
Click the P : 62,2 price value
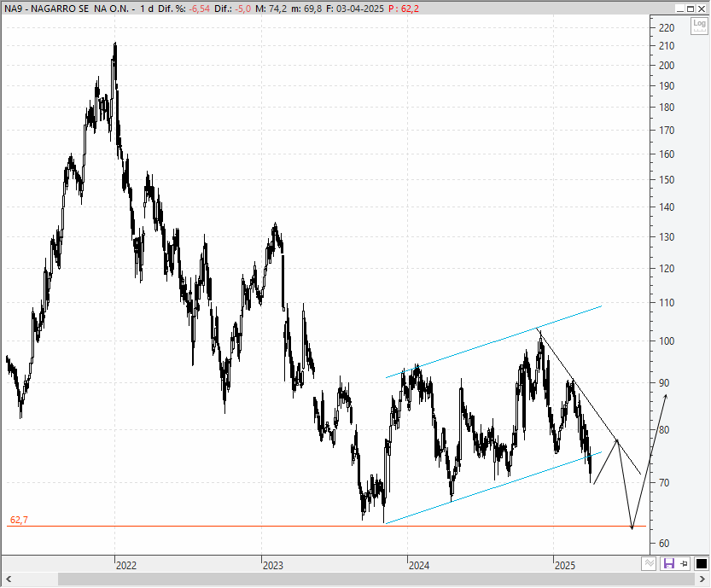(404, 9)
